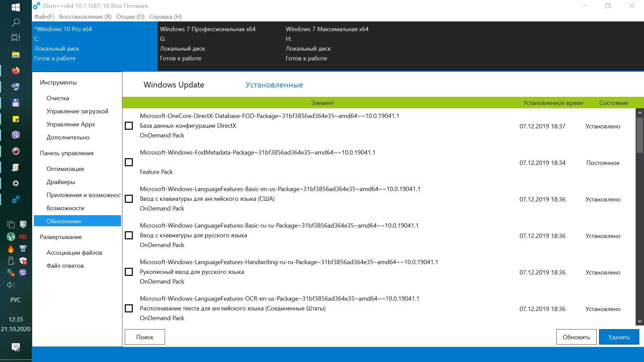This screenshot has width=644, height=362.
Task: Click the yellow Sticky Notes taskbar icon
Action: click(15, 119)
